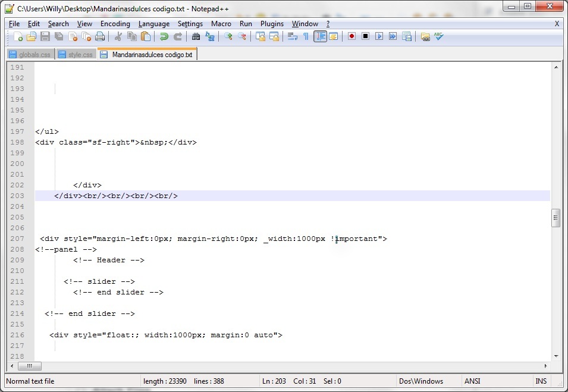The width and height of the screenshot is (568, 392).
Task: Stop macro recording with the black square
Action: (365, 36)
